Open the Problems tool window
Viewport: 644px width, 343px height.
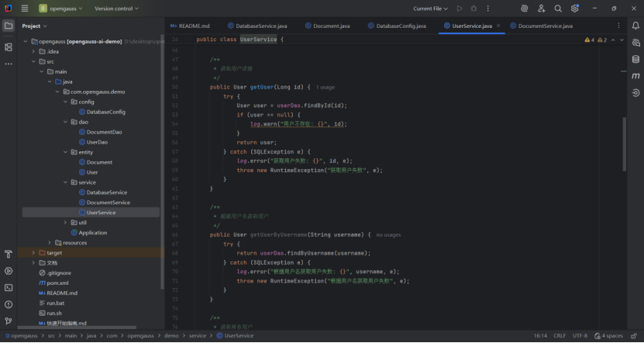(x=9, y=305)
